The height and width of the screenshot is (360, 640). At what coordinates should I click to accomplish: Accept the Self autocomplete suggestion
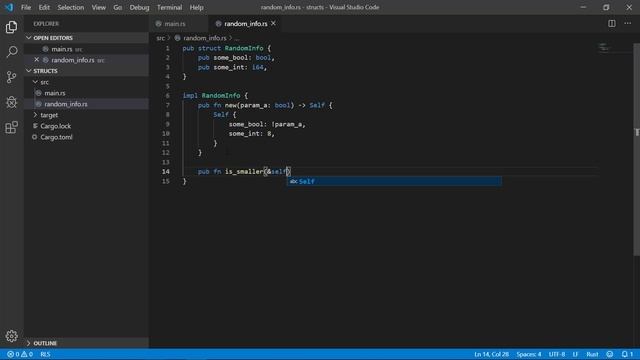tap(394, 181)
